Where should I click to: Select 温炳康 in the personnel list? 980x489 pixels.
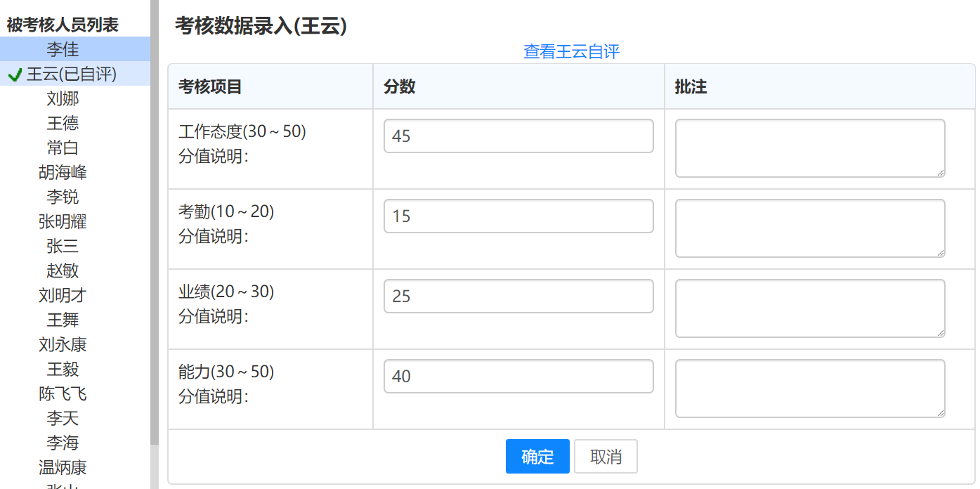click(x=63, y=468)
